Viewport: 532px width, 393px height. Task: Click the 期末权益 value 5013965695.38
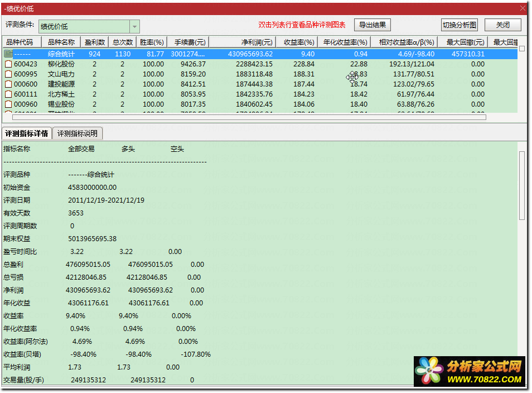[x=92, y=239]
